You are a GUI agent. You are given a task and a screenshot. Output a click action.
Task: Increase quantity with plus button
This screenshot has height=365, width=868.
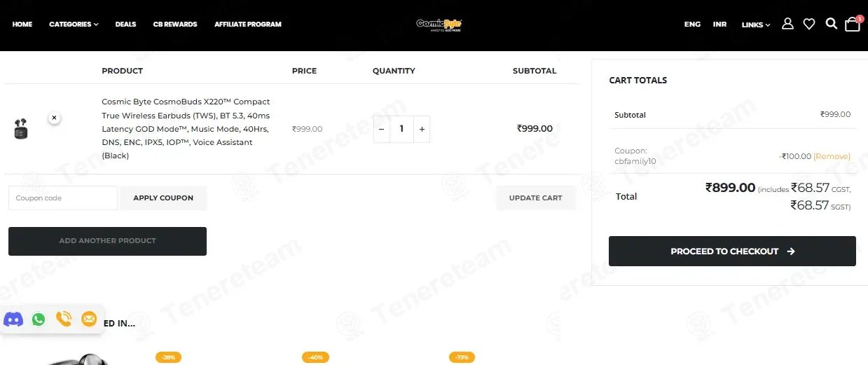(x=422, y=129)
